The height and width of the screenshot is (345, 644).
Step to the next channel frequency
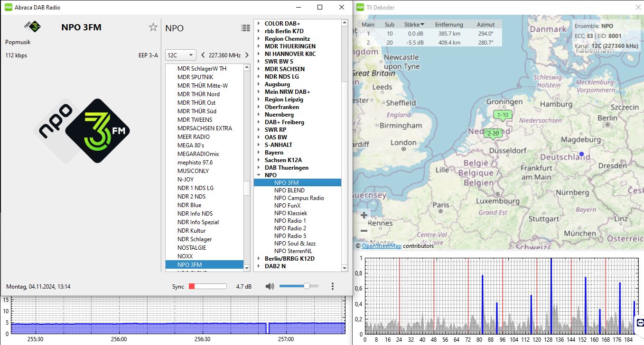pos(247,55)
